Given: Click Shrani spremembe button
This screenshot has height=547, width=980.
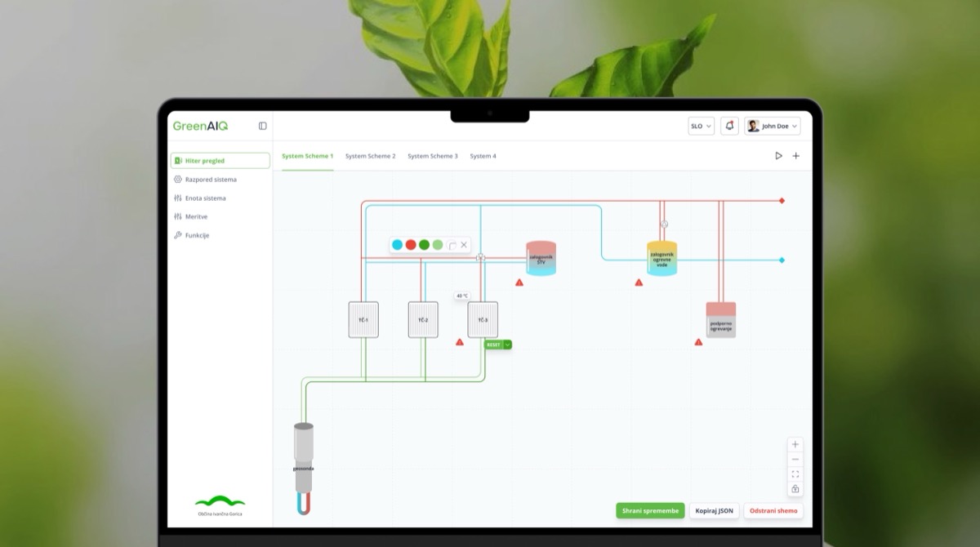Looking at the screenshot, I should (650, 511).
